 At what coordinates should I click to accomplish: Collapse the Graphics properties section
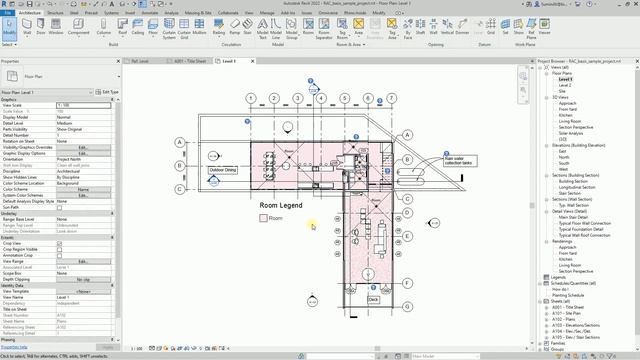click(x=112, y=100)
